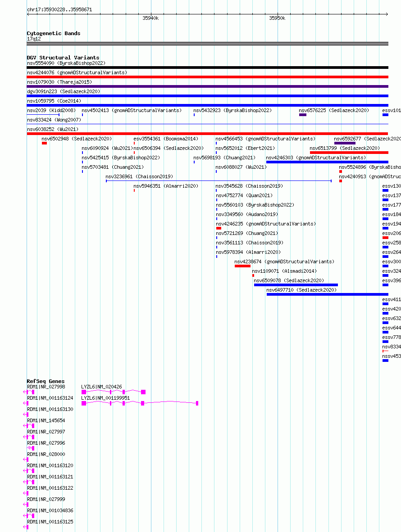Select the thin nsv3236961 variant span line
This screenshot has height=532, width=401.
[219, 181]
